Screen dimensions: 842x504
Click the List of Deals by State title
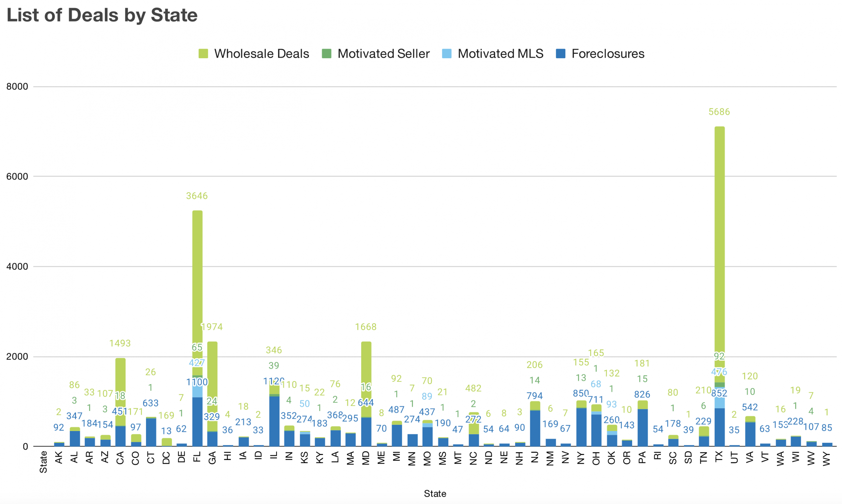point(102,15)
